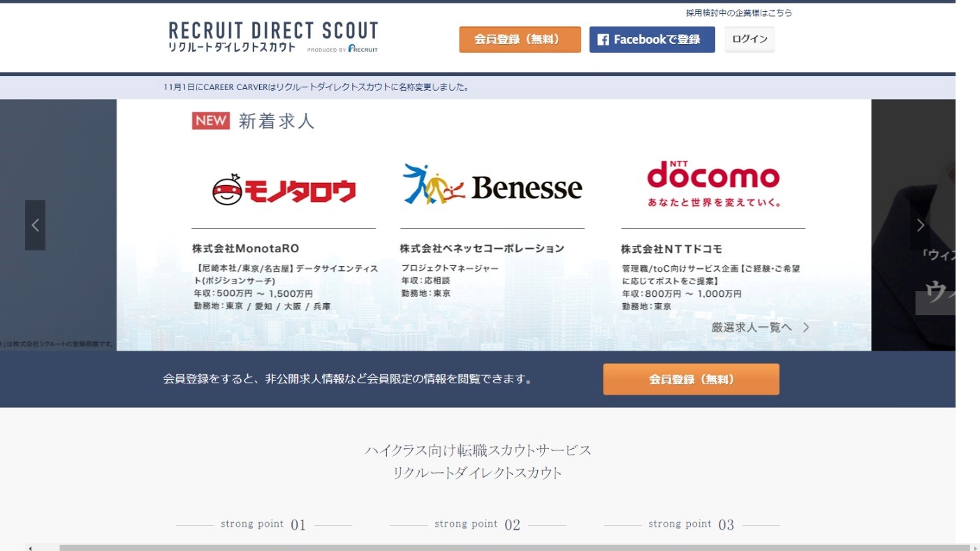Click the strong point 03 label

click(x=691, y=524)
